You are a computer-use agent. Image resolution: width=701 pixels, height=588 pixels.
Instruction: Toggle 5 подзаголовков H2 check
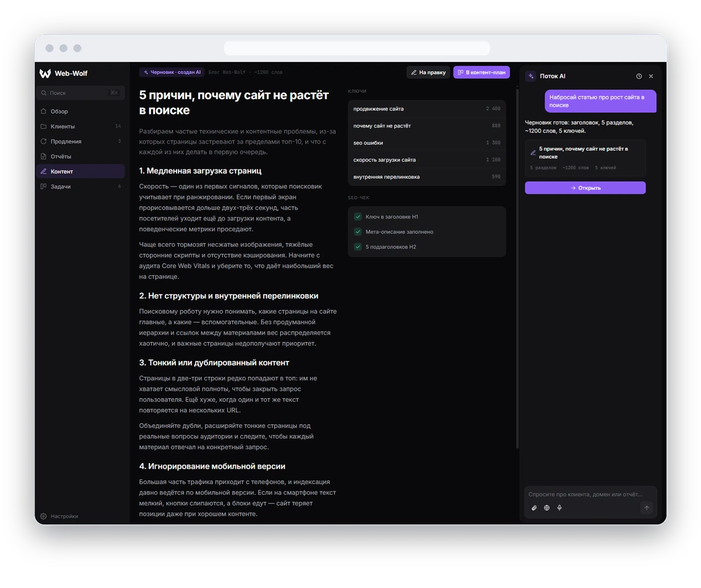coord(357,247)
